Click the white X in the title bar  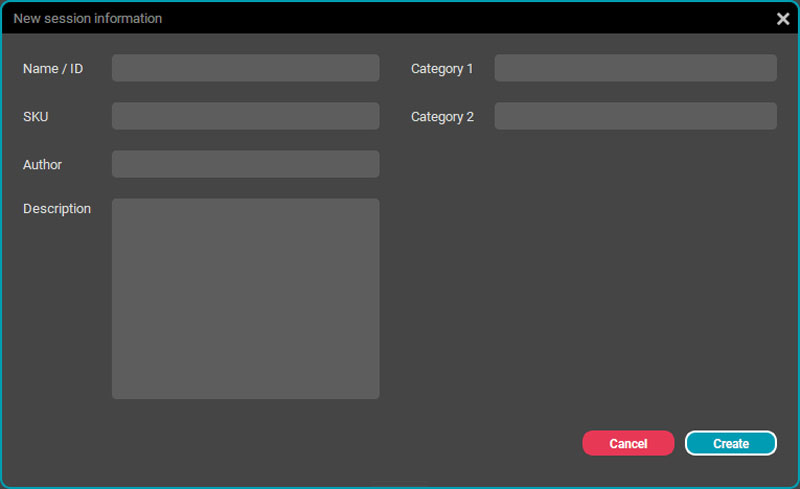pos(783,19)
